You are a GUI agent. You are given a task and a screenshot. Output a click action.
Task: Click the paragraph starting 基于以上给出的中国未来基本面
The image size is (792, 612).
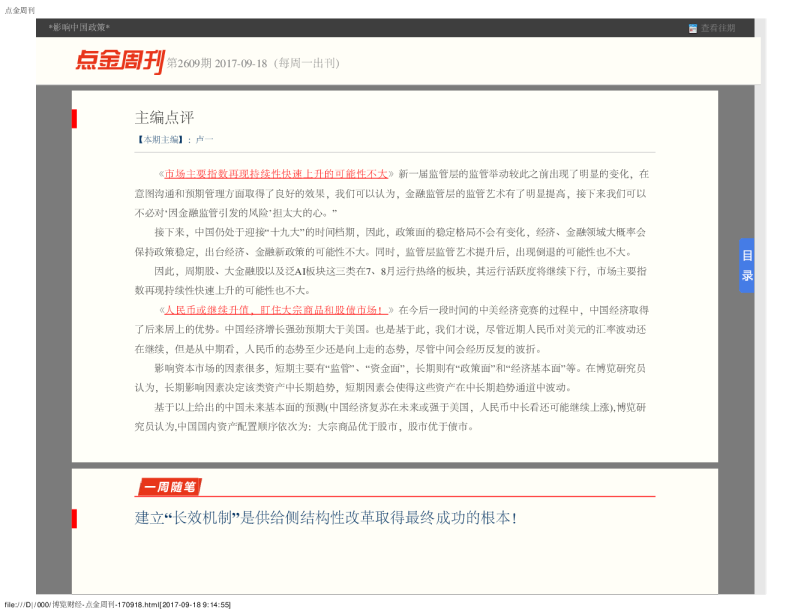(390, 417)
